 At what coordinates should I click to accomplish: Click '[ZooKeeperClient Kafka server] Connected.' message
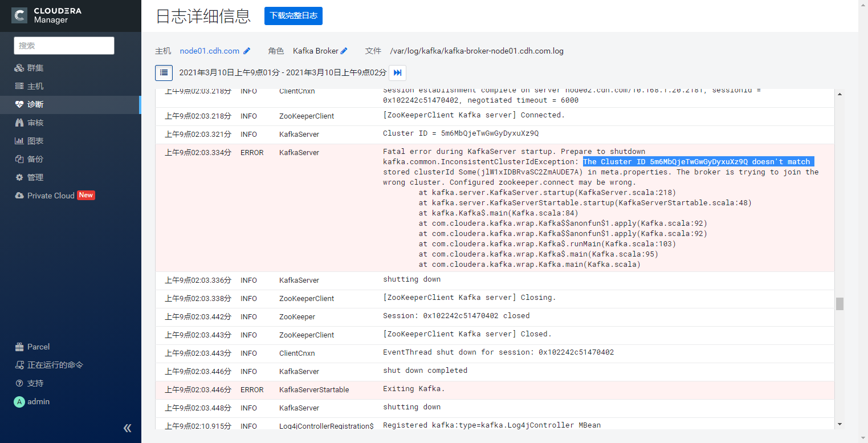coord(474,115)
